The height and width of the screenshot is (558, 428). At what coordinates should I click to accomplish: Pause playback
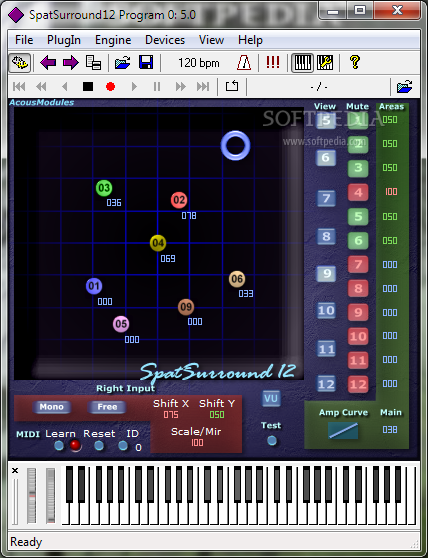[x=157, y=86]
